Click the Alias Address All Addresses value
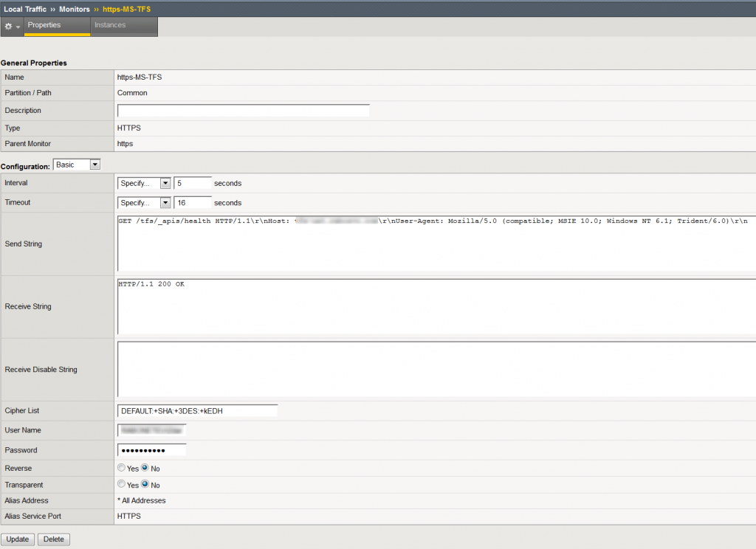Viewport: 756px width, 549px height. 142,501
